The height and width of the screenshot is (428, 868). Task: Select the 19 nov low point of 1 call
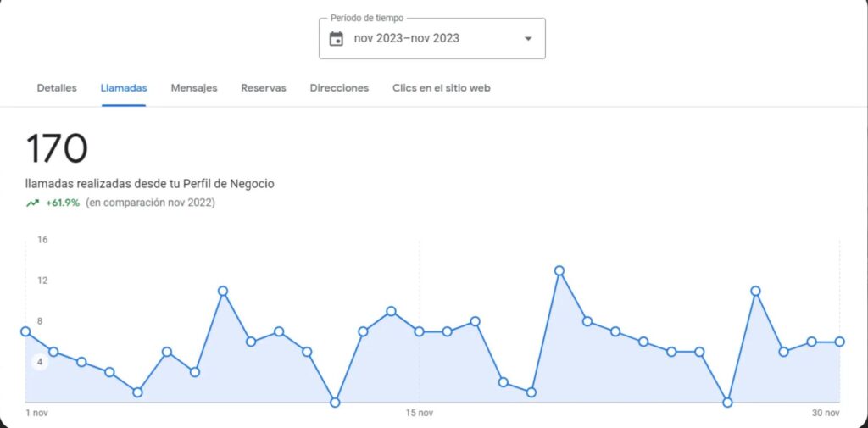click(531, 392)
